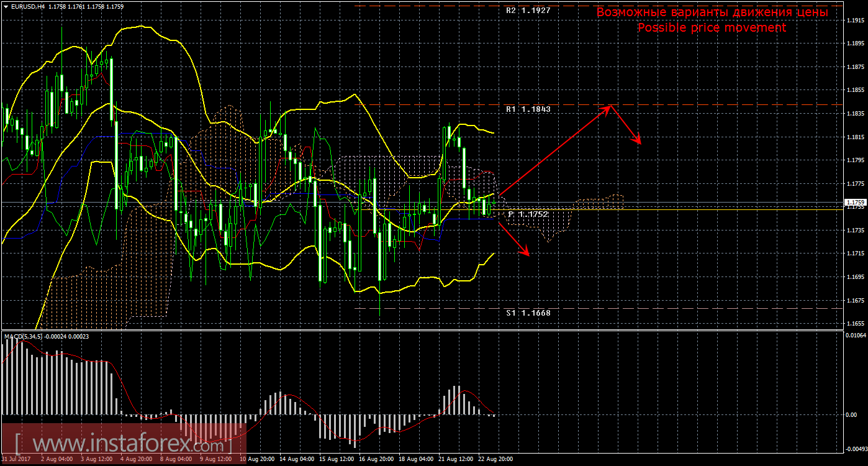Click the R1 1.1843 resistance label

point(528,109)
